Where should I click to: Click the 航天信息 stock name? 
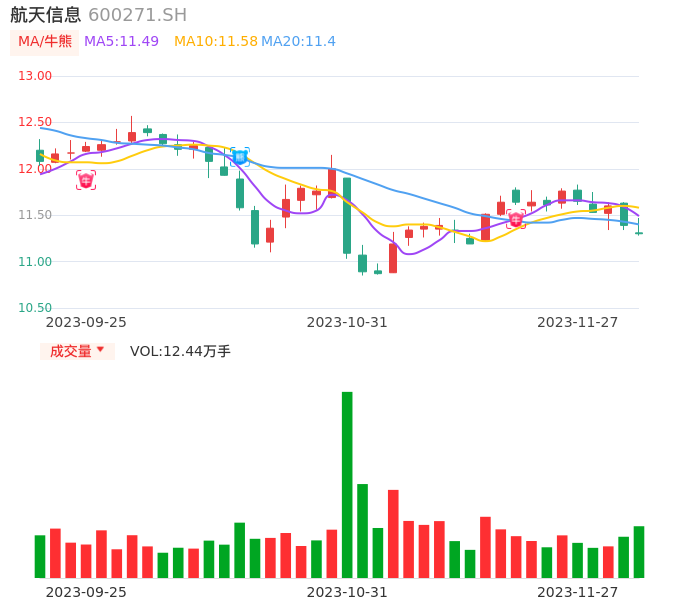[x=46, y=15]
